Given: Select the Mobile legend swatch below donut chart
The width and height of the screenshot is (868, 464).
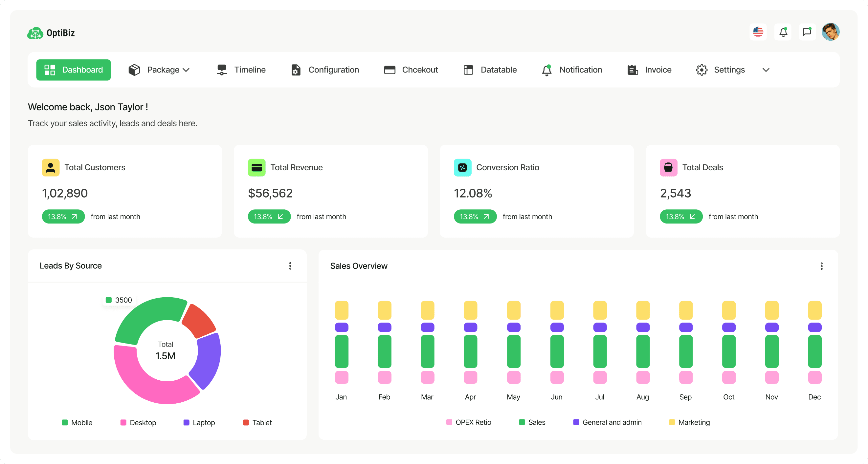Looking at the screenshot, I should (65, 422).
